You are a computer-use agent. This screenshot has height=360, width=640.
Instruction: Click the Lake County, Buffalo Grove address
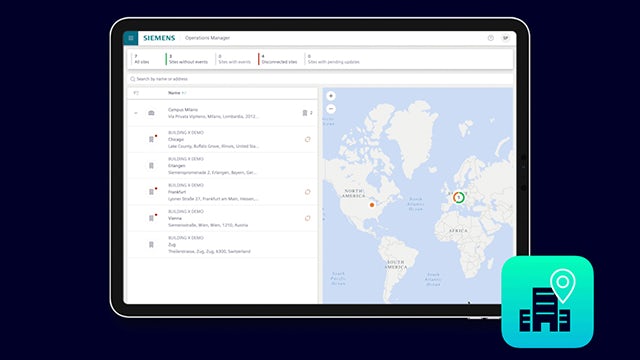click(213, 146)
